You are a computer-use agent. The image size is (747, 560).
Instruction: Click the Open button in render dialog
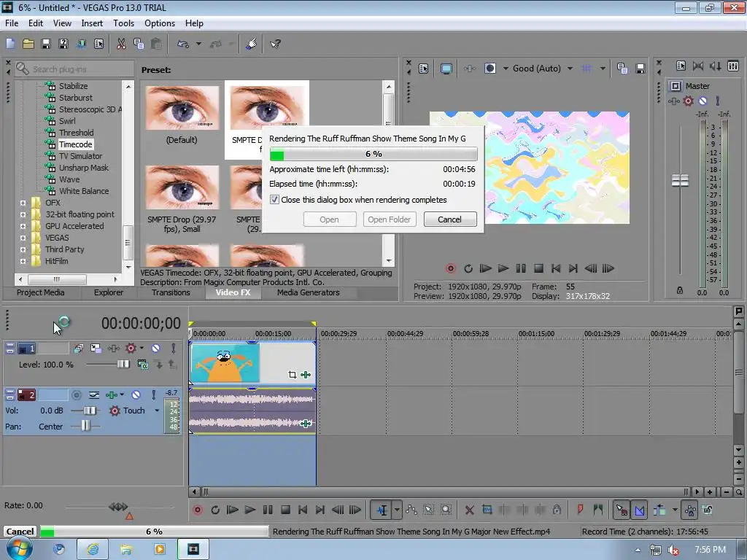(x=329, y=219)
